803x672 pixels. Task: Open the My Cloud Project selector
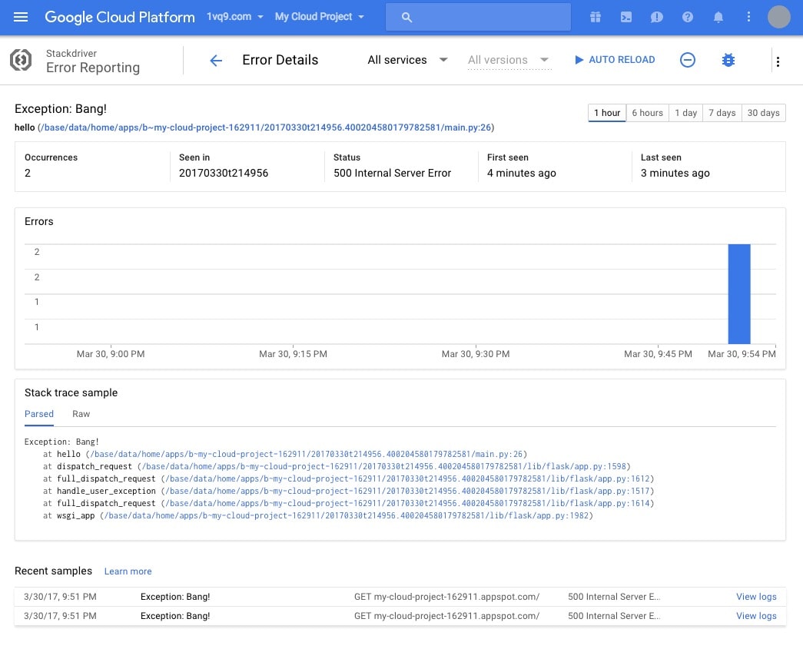coord(320,17)
